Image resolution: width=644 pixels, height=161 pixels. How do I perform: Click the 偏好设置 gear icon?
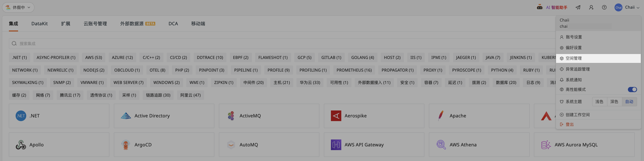[562, 48]
